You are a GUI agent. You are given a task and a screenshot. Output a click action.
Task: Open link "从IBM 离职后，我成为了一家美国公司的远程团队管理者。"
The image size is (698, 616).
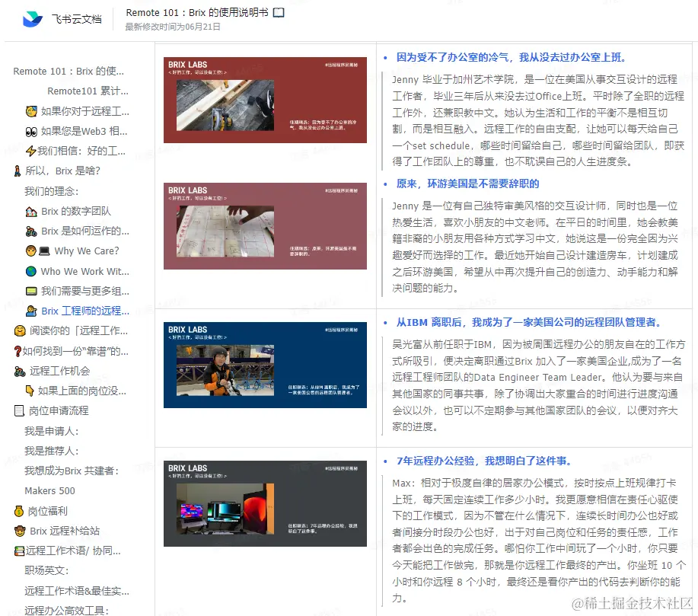coord(530,323)
